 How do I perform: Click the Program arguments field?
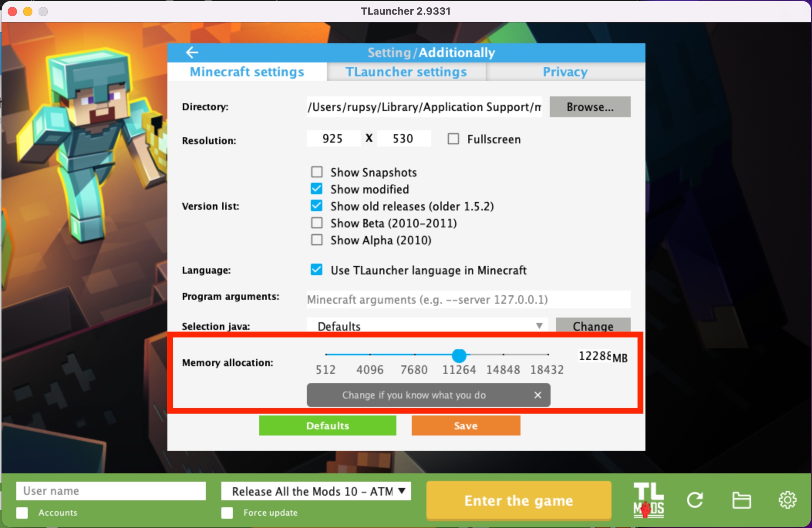tap(468, 299)
